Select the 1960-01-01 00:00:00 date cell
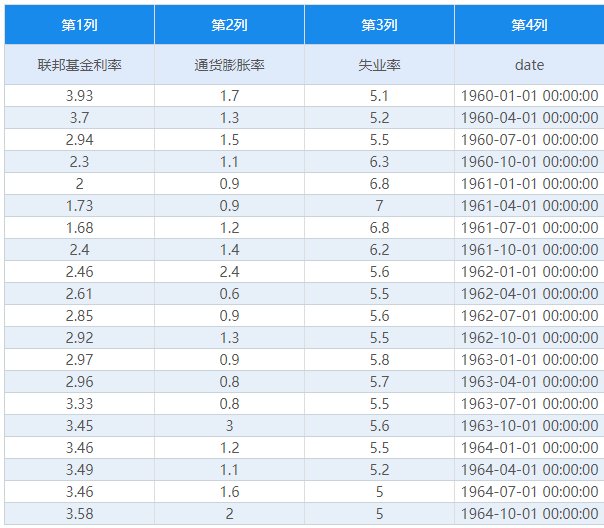The height and width of the screenshot is (528, 604). (x=529, y=96)
